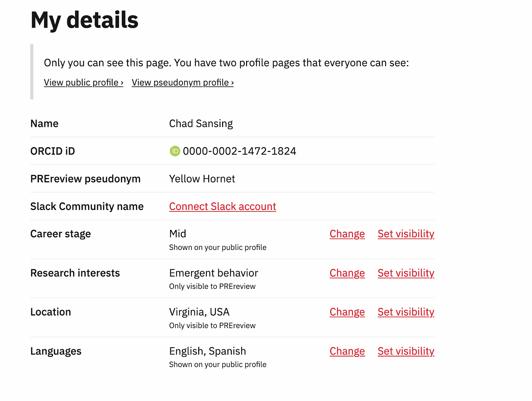Click the English, Spanish languages text
Image resolution: width=532 pixels, height=401 pixels.
coord(207,351)
